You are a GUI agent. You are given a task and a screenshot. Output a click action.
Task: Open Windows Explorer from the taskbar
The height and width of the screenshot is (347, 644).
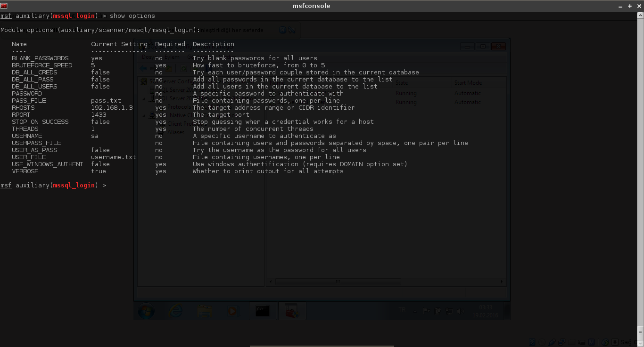(x=204, y=311)
